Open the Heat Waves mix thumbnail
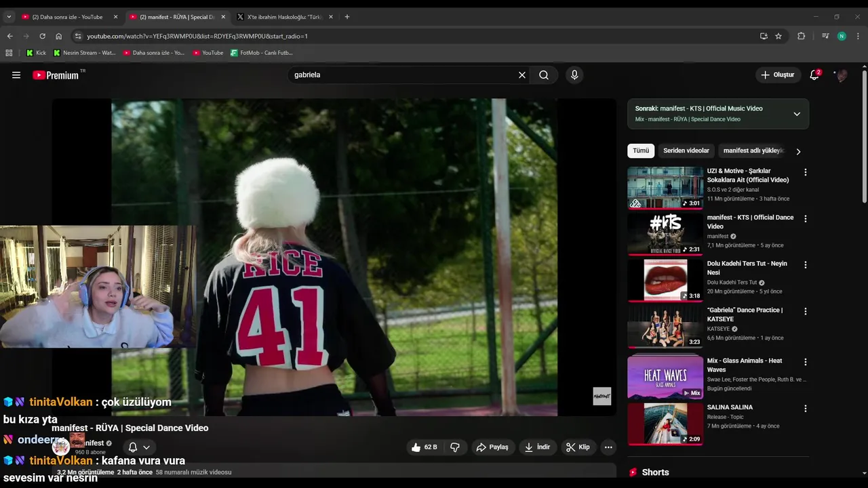 [x=665, y=378]
